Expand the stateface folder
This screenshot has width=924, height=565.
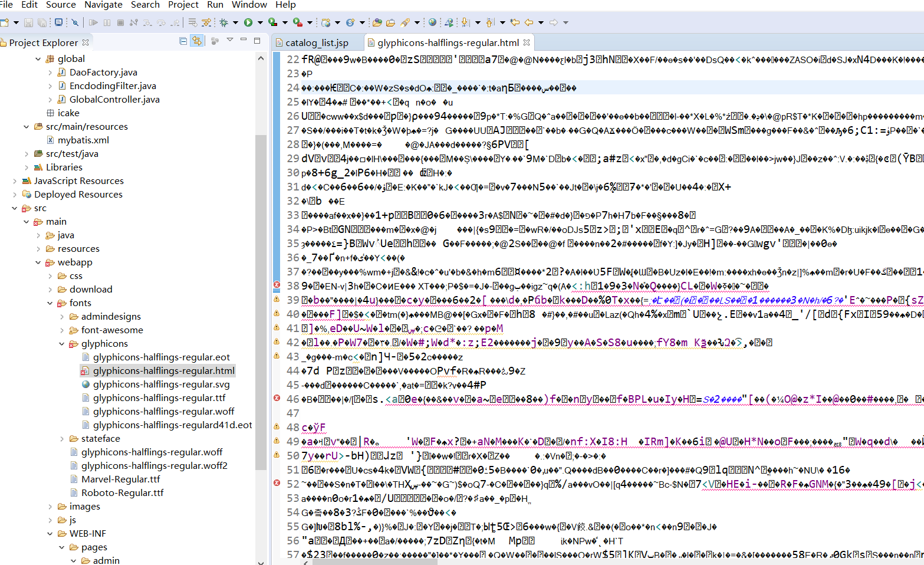pyautogui.click(x=62, y=439)
